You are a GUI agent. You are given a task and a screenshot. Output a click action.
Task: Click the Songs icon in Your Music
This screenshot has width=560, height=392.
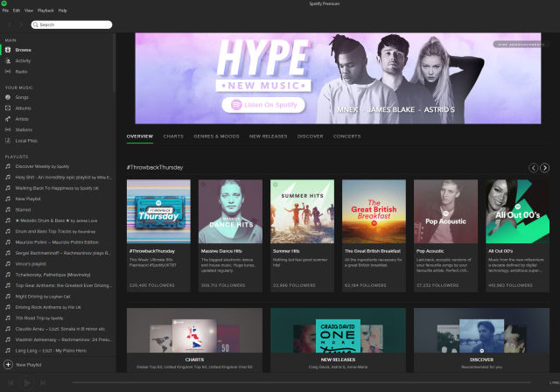(x=8, y=97)
